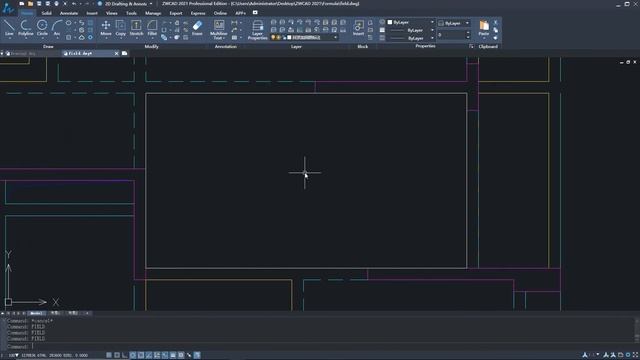Click the linear dimension icon in Annotation

click(x=234, y=23)
